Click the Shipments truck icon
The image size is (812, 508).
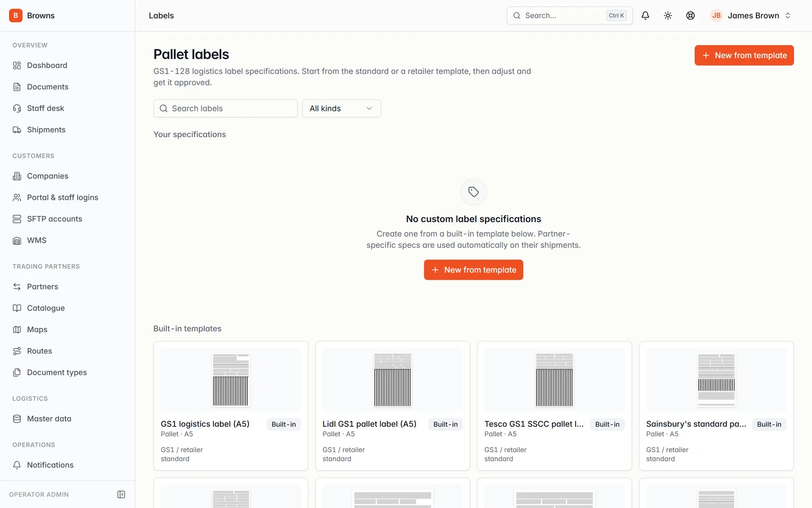coord(17,130)
